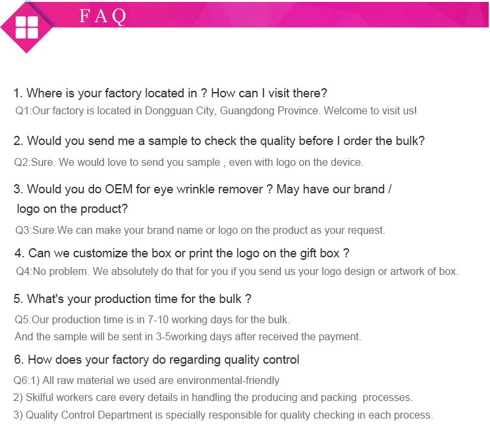This screenshot has width=490, height=448.
Task: Select the factory location question
Action: tap(170, 93)
